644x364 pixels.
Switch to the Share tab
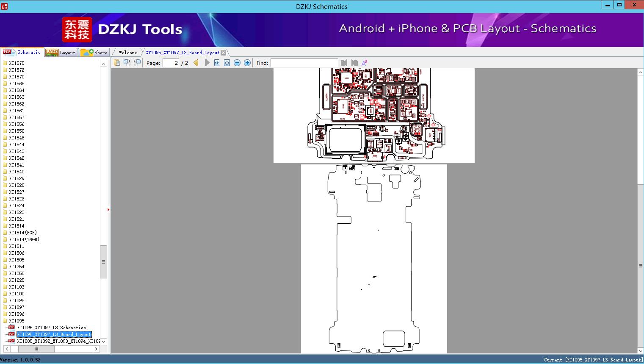pyautogui.click(x=94, y=53)
